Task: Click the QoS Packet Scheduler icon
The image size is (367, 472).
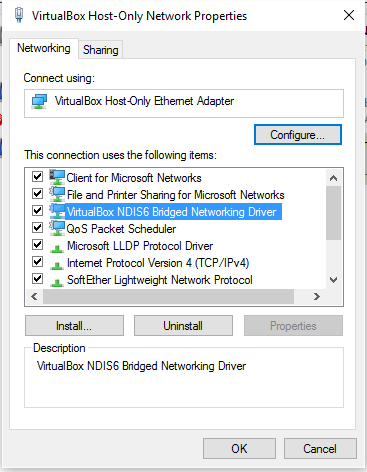Action: click(x=57, y=228)
